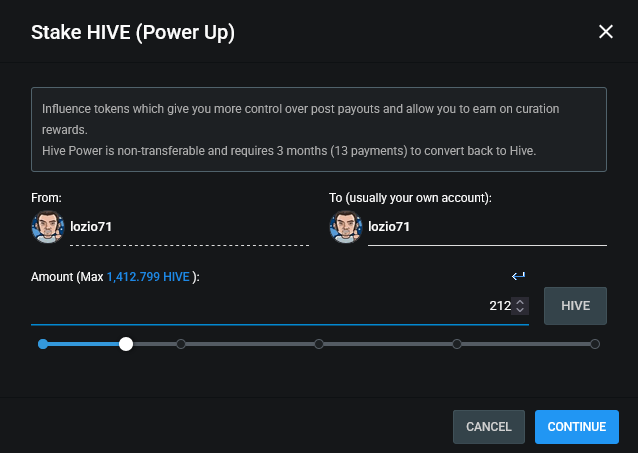Click the To account name field
This screenshot has width=638, height=453.
pyautogui.click(x=487, y=227)
